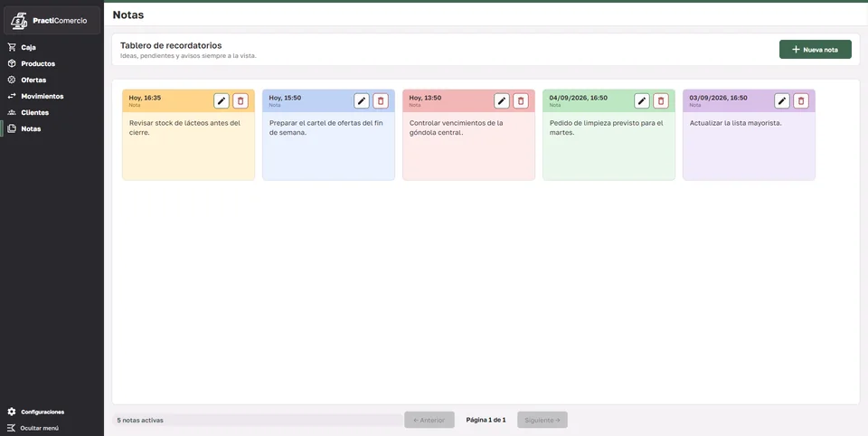Edit the 03/09/2026 note with pencil icon
Viewport: 868px width, 436px height.
click(781, 100)
